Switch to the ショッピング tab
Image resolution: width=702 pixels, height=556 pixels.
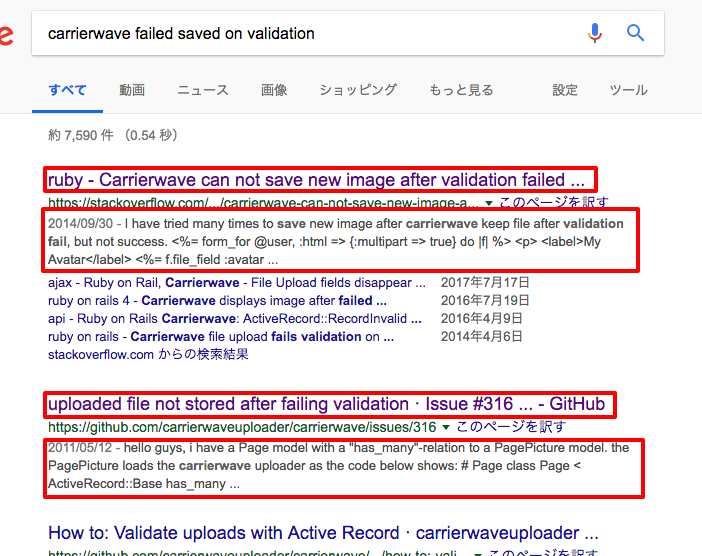(x=358, y=90)
